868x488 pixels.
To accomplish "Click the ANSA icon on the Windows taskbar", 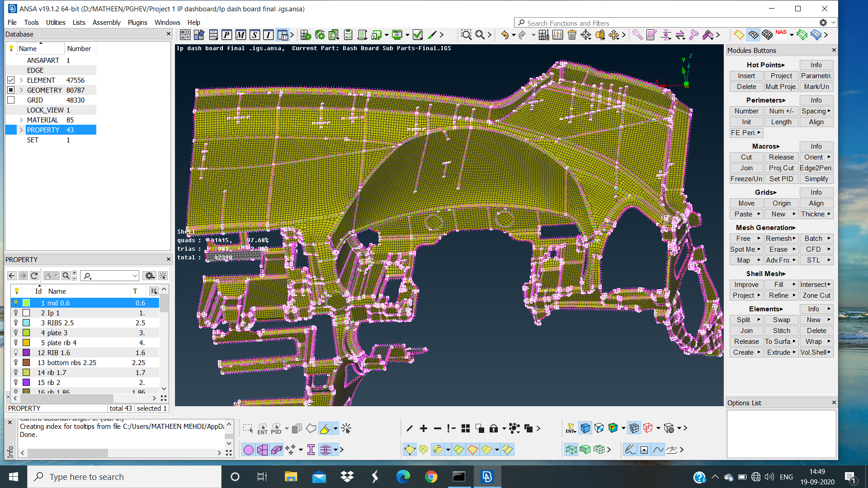I will 487,476.
